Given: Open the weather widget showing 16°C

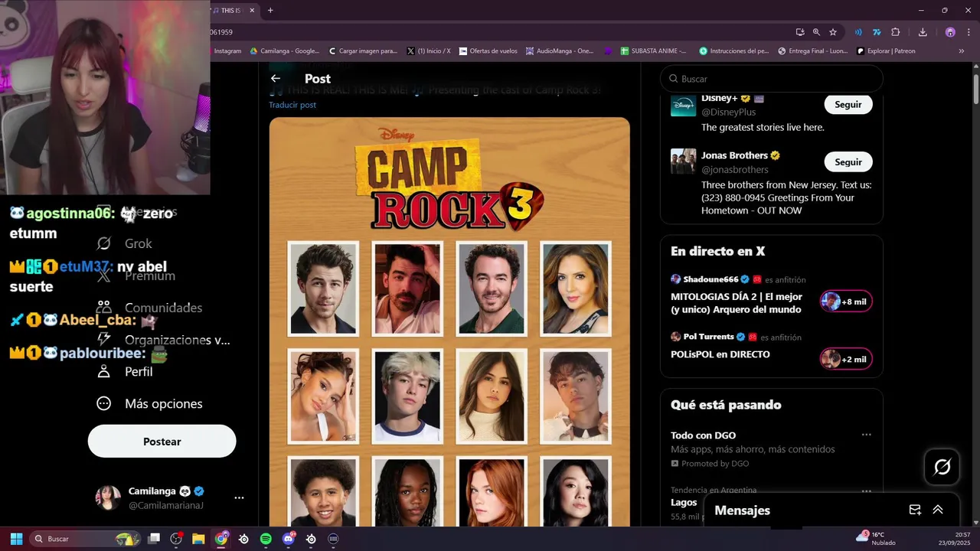Looking at the screenshot, I should point(877,538).
